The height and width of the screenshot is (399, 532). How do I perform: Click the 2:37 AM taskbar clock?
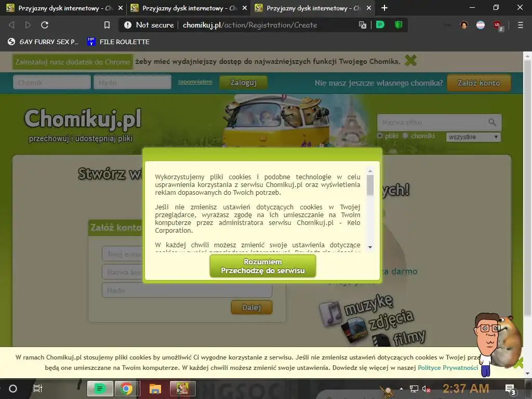[466, 389]
